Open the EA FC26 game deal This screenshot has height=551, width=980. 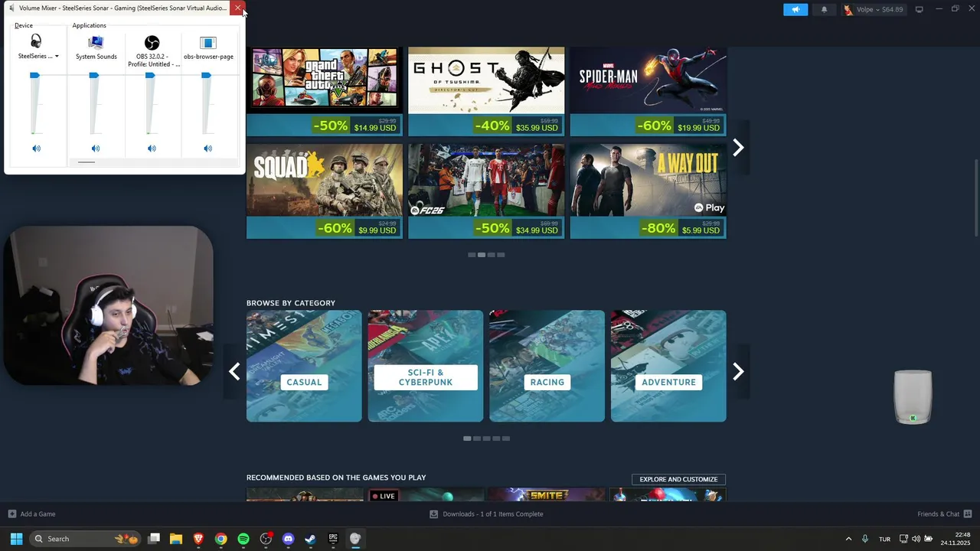point(486,191)
